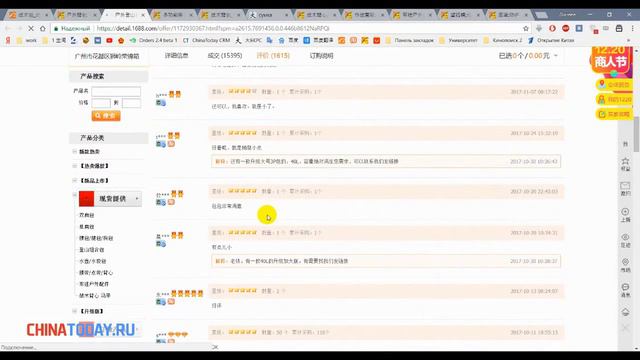Switch to the 评价 (1613) tab
The image size is (640, 360).
(x=273, y=56)
